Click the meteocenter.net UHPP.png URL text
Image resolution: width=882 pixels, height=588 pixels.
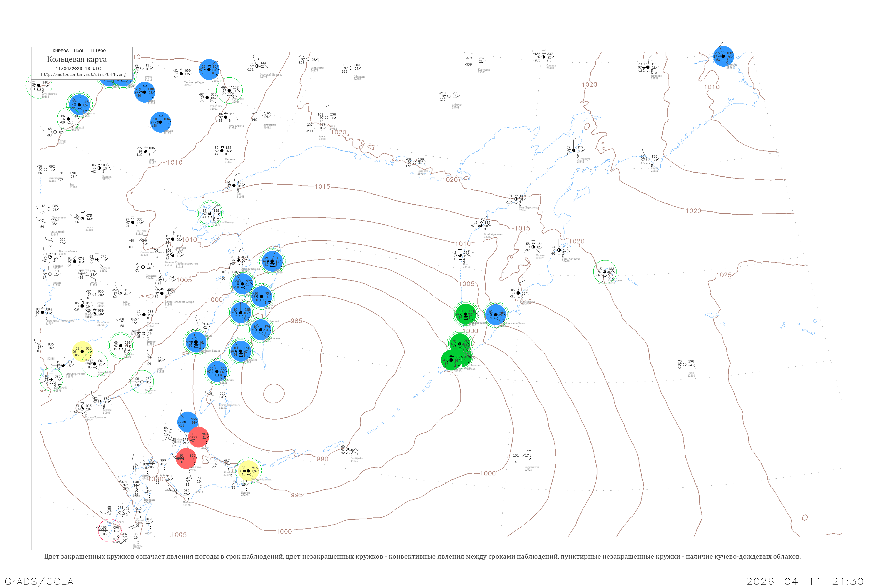pos(83,75)
